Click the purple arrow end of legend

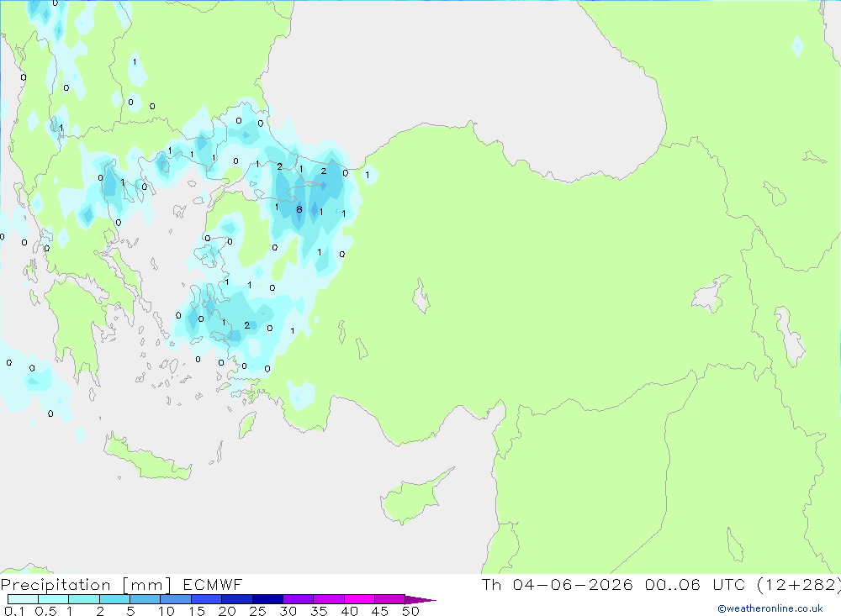point(420,600)
